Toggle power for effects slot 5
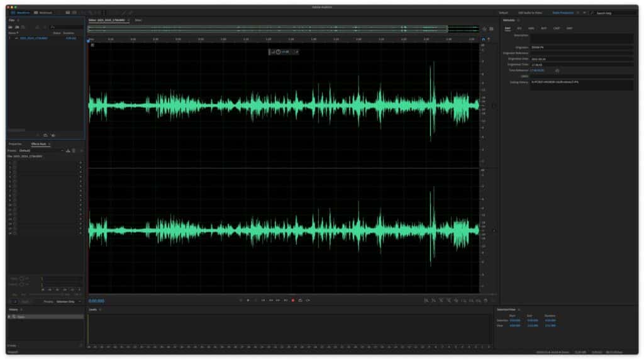The height and width of the screenshot is (361, 644). click(x=14, y=182)
